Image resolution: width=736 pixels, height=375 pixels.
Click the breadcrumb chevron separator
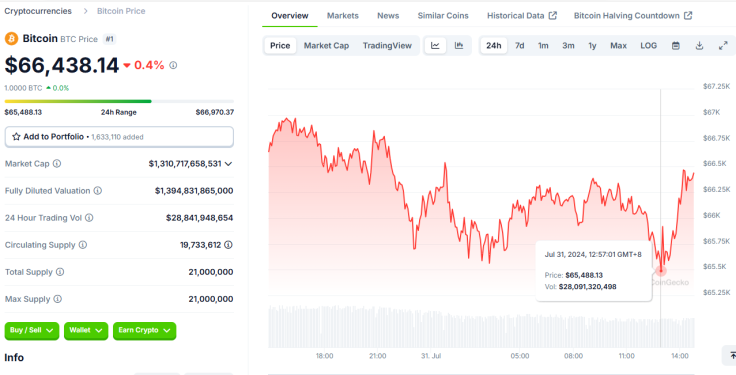pyautogui.click(x=85, y=11)
